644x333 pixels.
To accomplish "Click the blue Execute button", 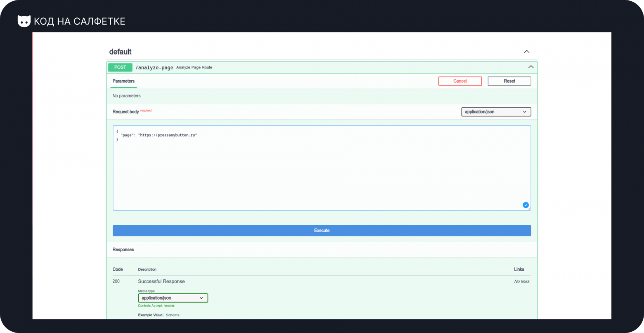I will (322, 231).
